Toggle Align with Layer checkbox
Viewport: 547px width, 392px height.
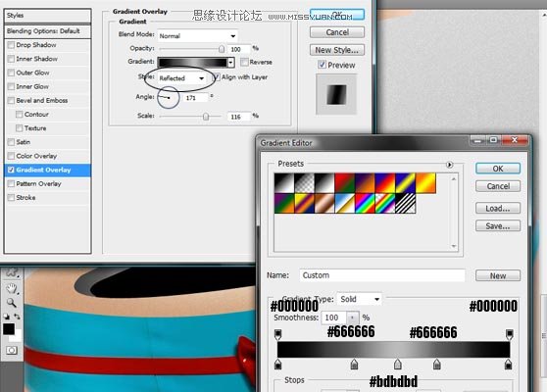217,77
